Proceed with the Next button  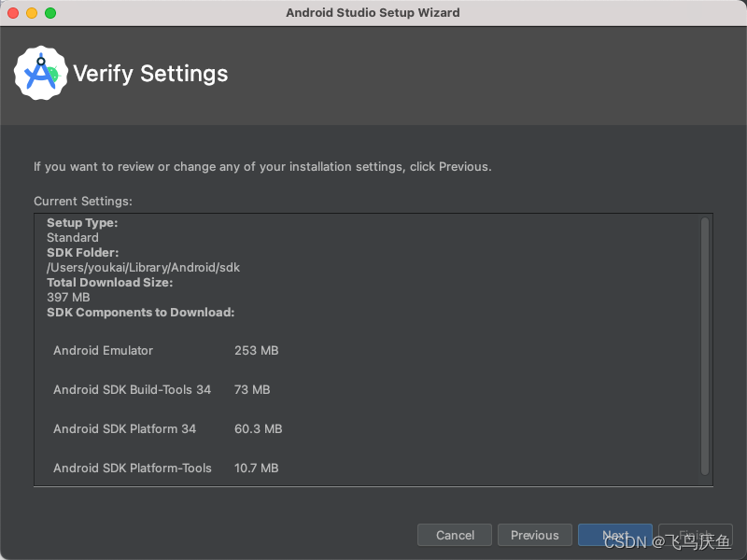coord(615,535)
